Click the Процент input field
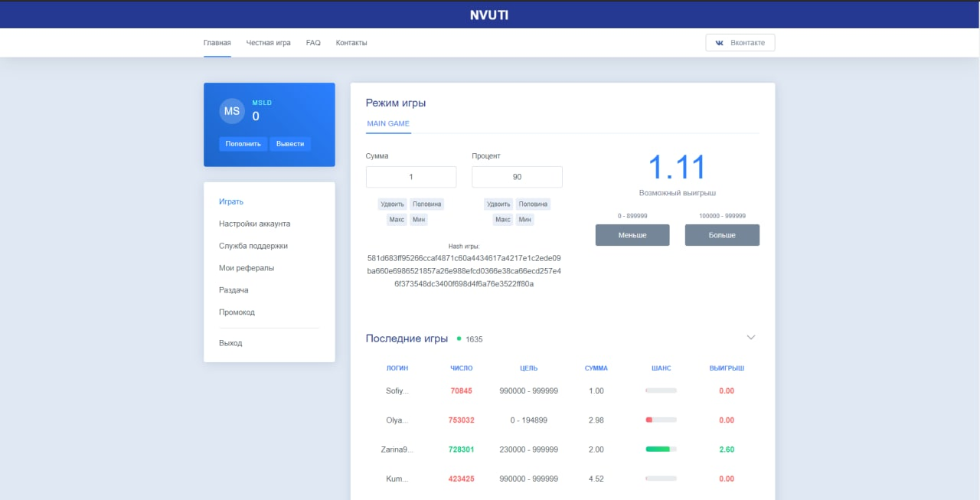Screen dimensions: 980x500 517,177
